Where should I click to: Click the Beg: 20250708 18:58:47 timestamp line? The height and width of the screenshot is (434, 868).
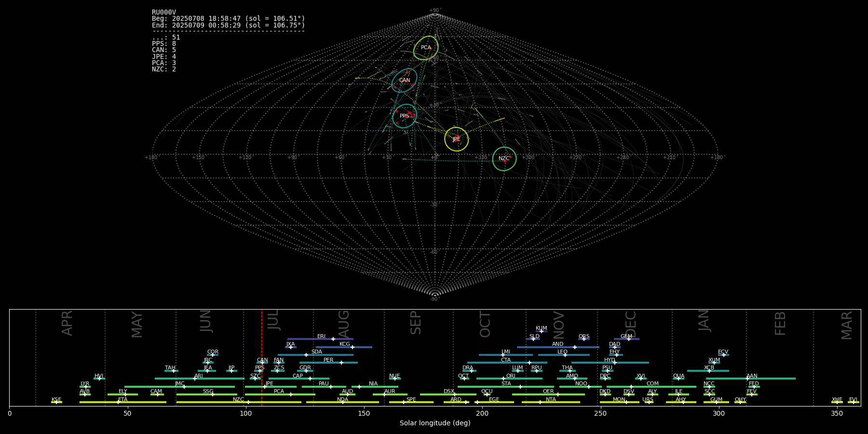(x=229, y=19)
